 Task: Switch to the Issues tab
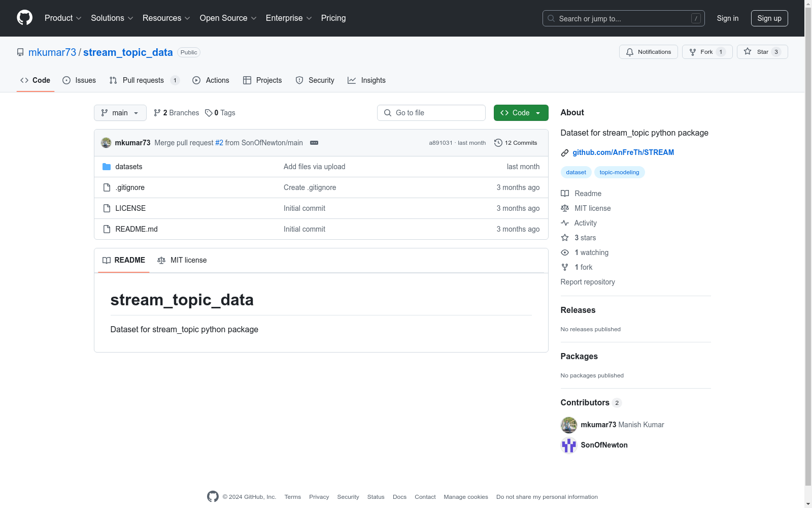click(x=79, y=80)
